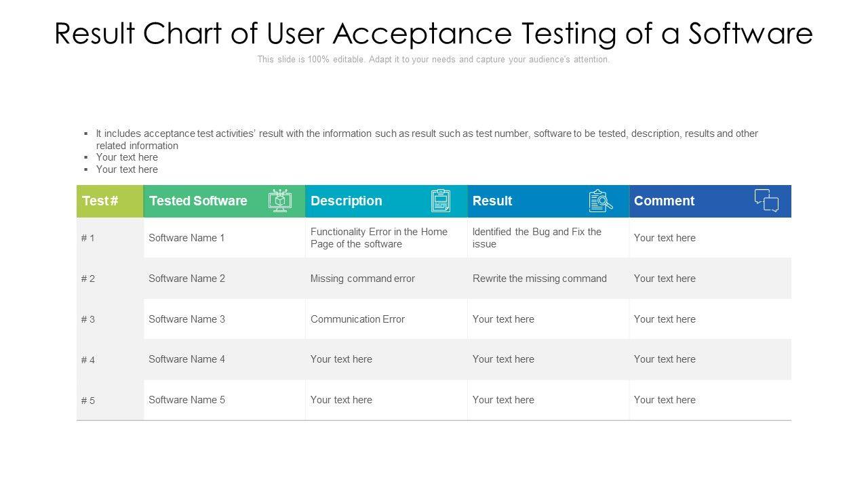Click the Functionality Error description cell
This screenshot has width=868, height=488.
pyautogui.click(x=379, y=238)
